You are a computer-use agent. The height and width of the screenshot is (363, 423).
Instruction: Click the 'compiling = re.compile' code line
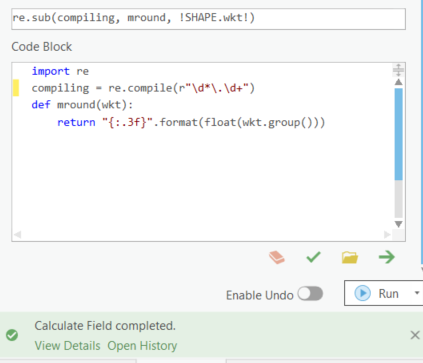click(x=143, y=88)
